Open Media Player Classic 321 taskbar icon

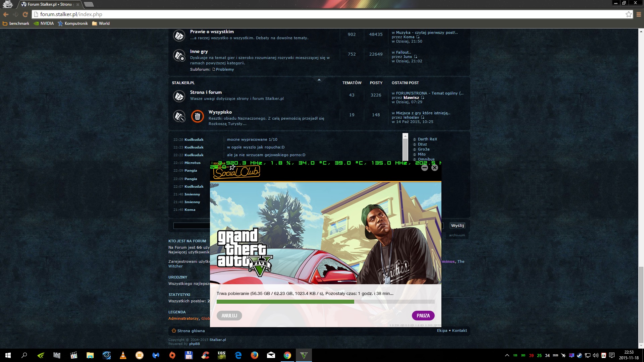click(74, 355)
